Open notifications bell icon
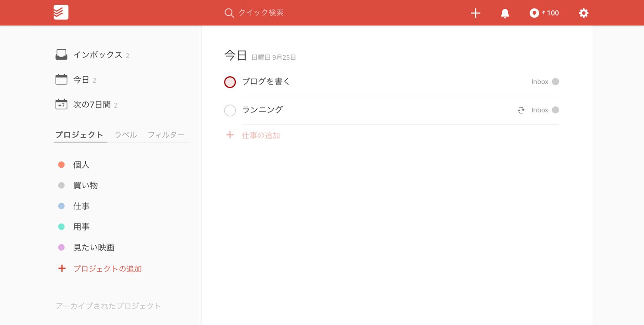 click(x=505, y=13)
